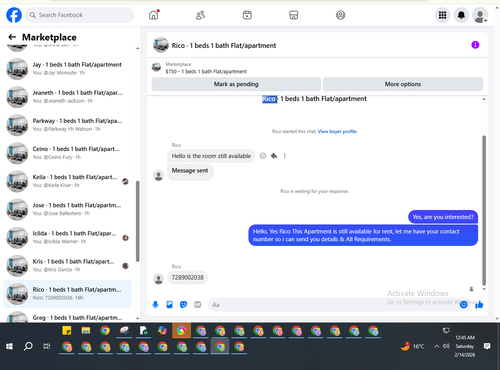Screen dimensions: 500x370
Task: Open Task View on the taskbar
Action: tap(47, 346)
